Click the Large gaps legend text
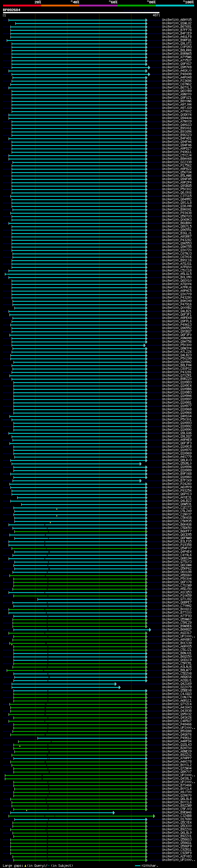Viewport: 197px width, 868px height. pos(37,865)
